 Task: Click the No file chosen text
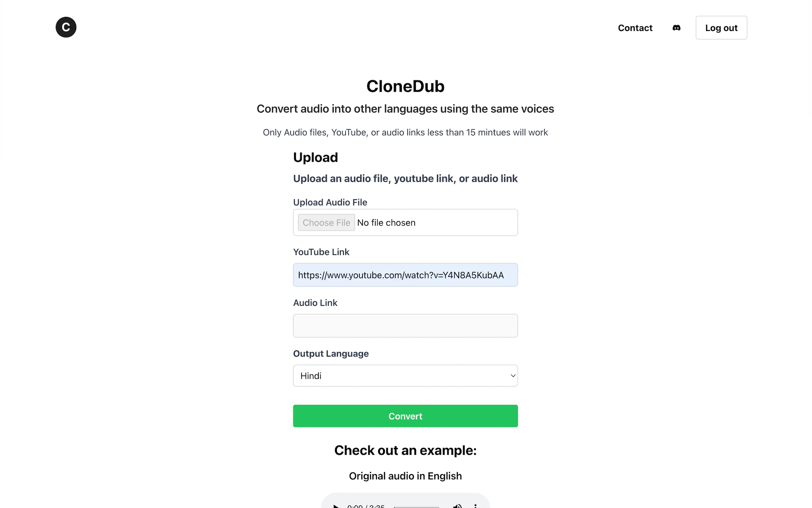[x=386, y=222]
